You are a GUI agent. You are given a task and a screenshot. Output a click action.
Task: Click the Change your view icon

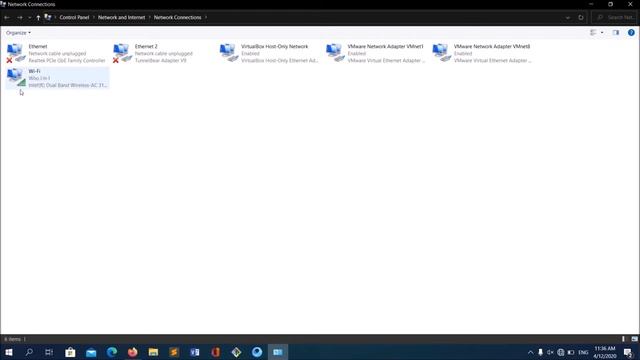pos(593,33)
